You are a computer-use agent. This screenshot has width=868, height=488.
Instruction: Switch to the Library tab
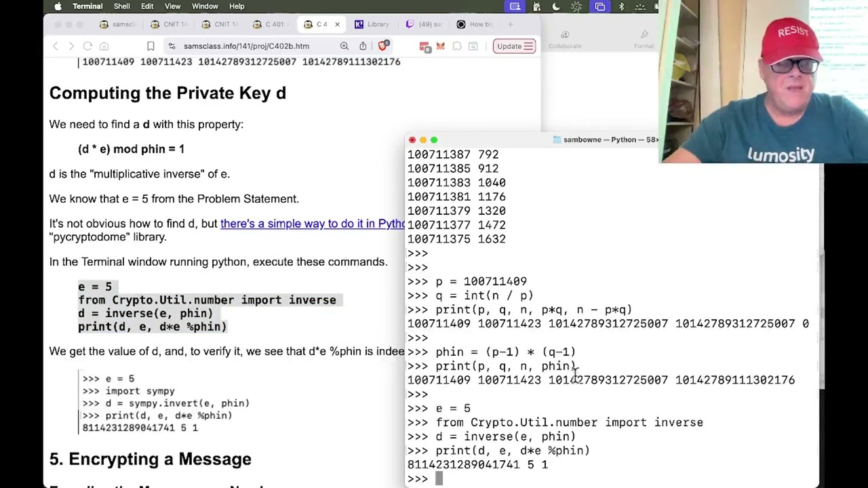tap(372, 24)
